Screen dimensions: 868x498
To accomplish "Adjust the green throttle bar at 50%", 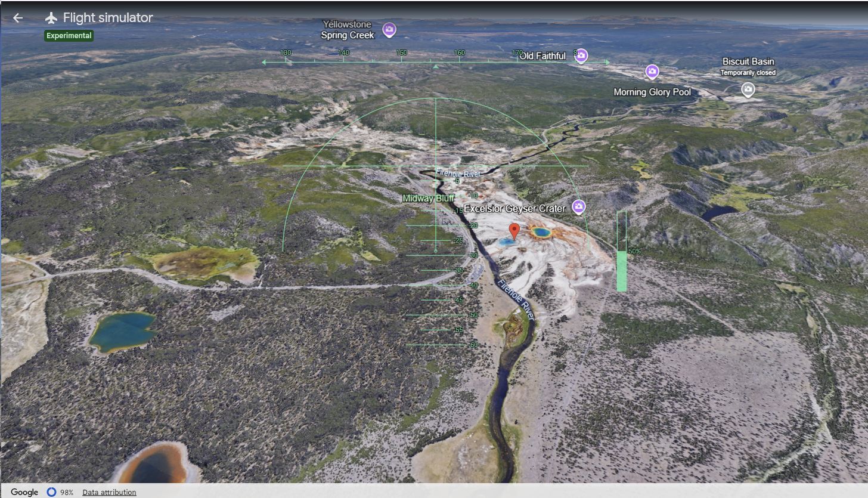I will tap(622, 251).
